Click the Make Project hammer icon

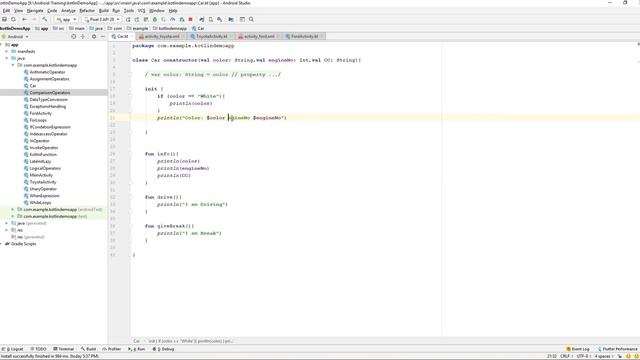pyautogui.click(x=44, y=19)
